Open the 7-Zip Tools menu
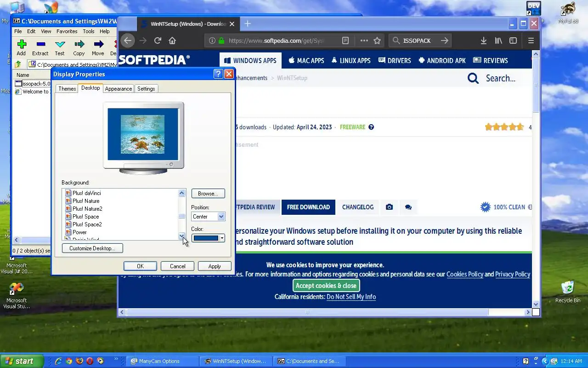The width and height of the screenshot is (588, 368). point(89,31)
